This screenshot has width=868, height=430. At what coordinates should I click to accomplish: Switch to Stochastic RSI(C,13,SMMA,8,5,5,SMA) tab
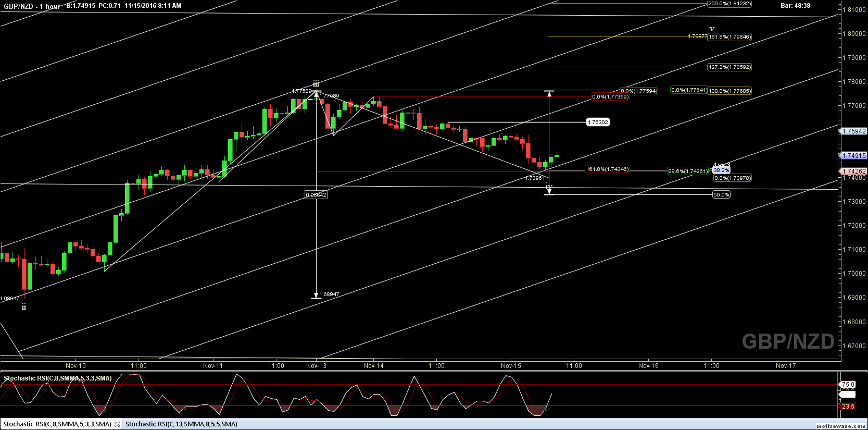[181, 424]
